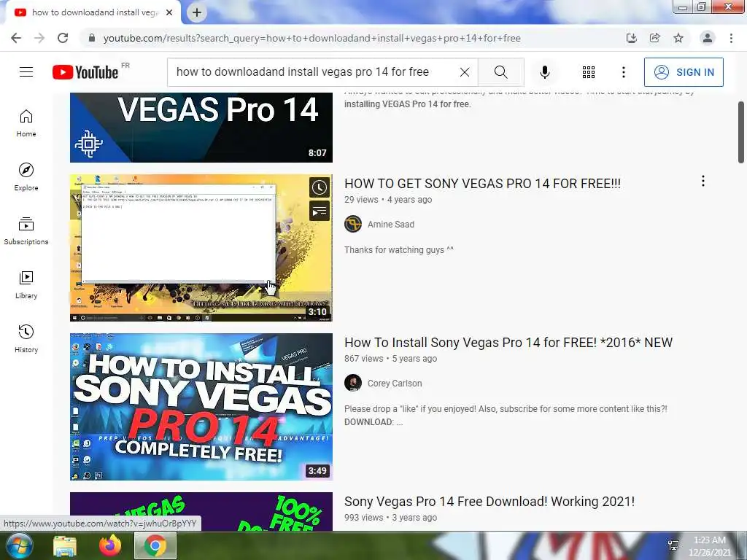Viewport: 747px width, 560px height.
Task: Open How To Install Sony Vegas Pro 14 thumbnail
Action: click(201, 407)
